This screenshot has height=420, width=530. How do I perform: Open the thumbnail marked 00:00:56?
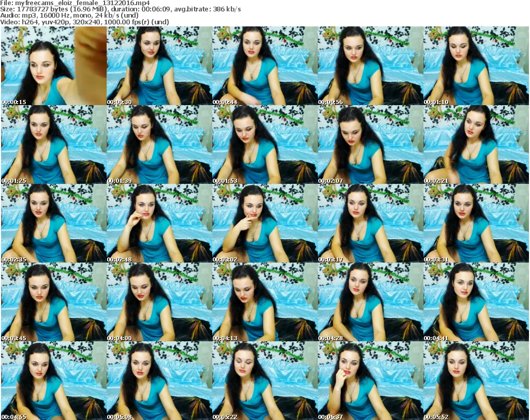370,66
